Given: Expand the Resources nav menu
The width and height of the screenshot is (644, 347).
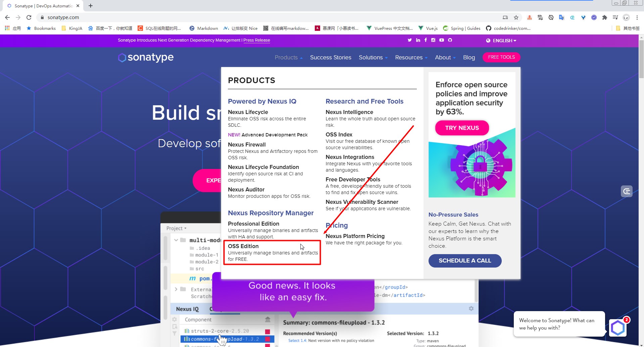Looking at the screenshot, I should 411,58.
